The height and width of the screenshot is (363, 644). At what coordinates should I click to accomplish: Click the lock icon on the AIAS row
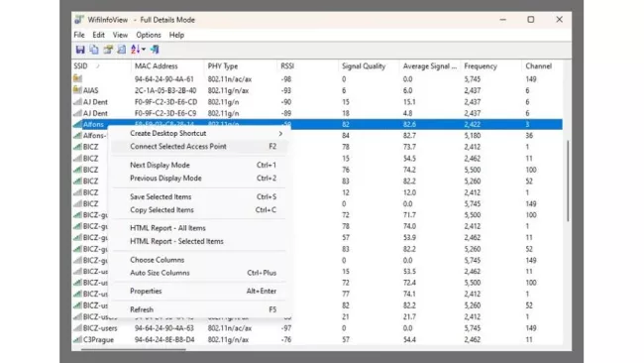coord(77,89)
